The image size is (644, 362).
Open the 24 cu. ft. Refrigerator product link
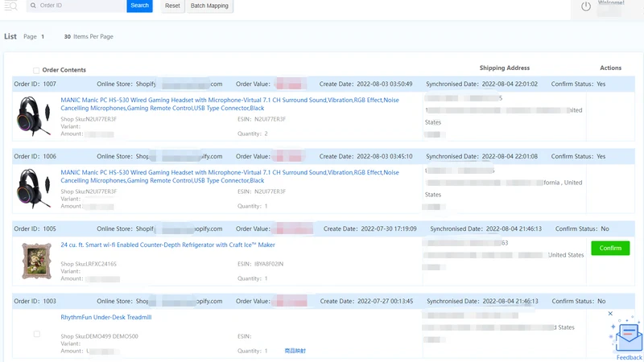(167, 245)
